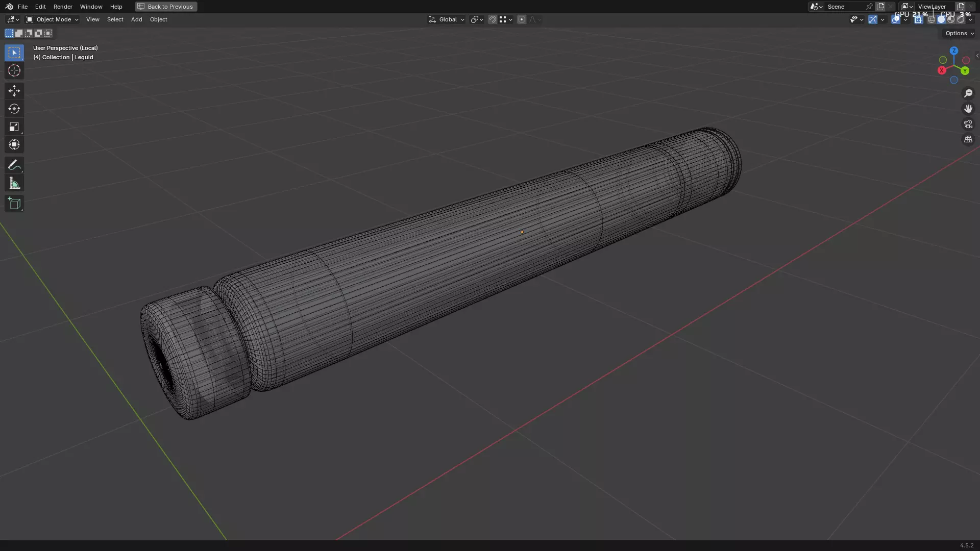Choose the Scale tool
This screenshot has width=980, height=551.
tap(14, 127)
